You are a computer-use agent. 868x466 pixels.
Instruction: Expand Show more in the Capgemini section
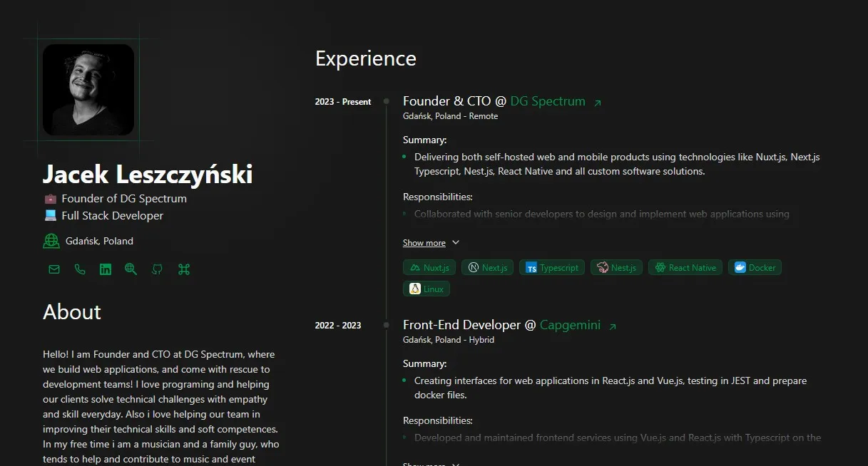coord(423,464)
